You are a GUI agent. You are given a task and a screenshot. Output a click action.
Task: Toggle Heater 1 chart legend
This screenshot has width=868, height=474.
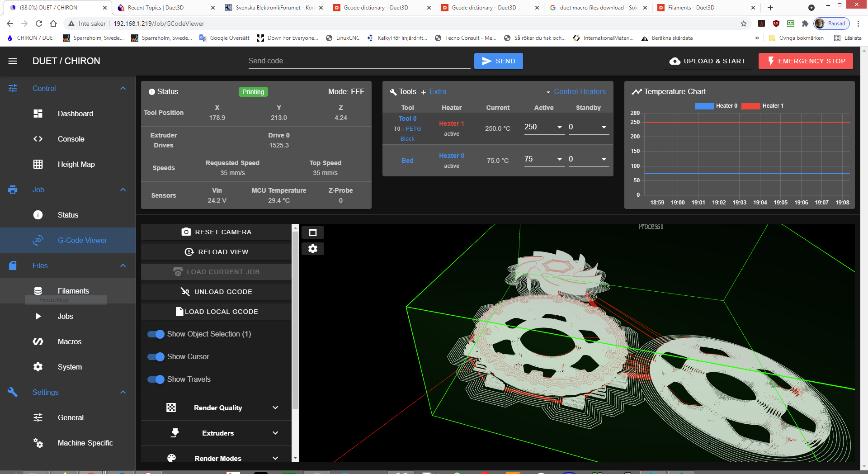click(x=762, y=106)
